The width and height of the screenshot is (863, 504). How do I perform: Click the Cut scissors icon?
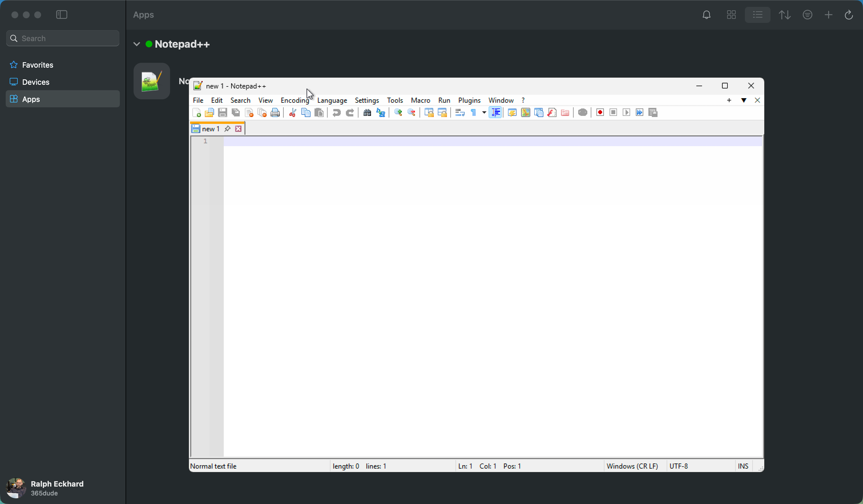pos(293,113)
